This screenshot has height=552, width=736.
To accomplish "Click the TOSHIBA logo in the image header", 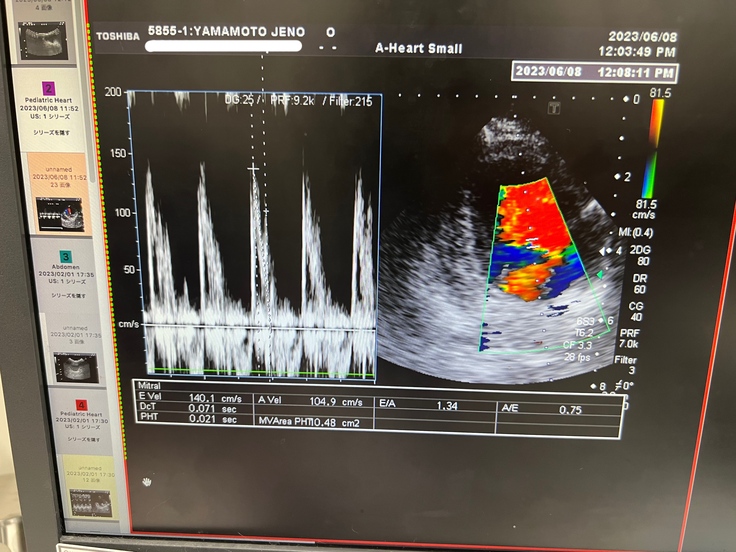I will pyautogui.click(x=118, y=36).
